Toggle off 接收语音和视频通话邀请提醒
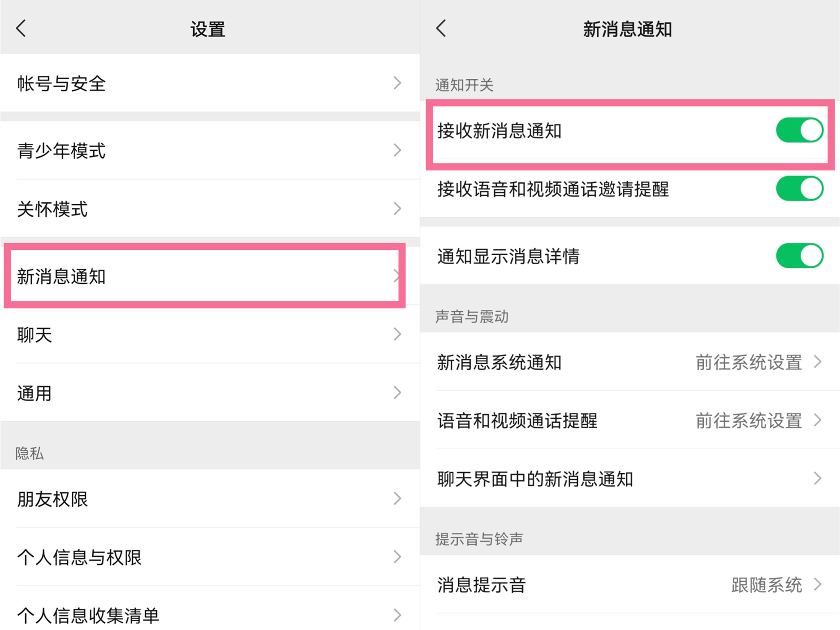Viewport: 840px width, 630px height. click(x=799, y=189)
